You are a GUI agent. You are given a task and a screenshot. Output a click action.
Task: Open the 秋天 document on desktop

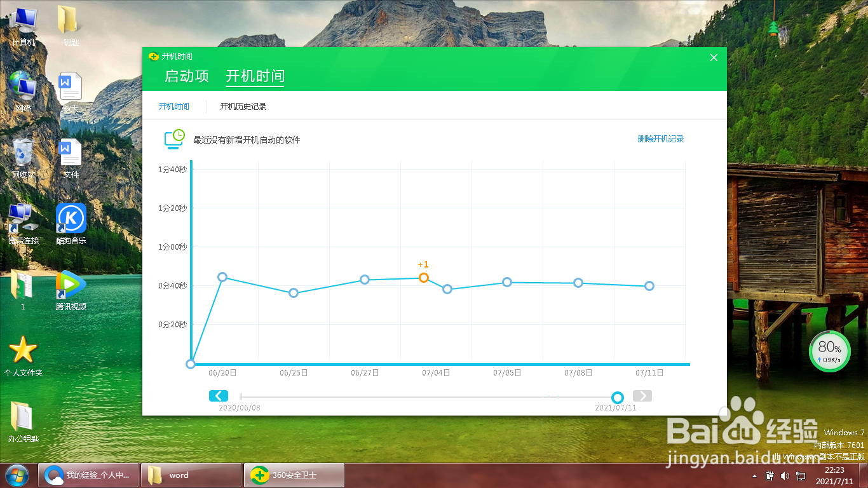pyautogui.click(x=71, y=93)
